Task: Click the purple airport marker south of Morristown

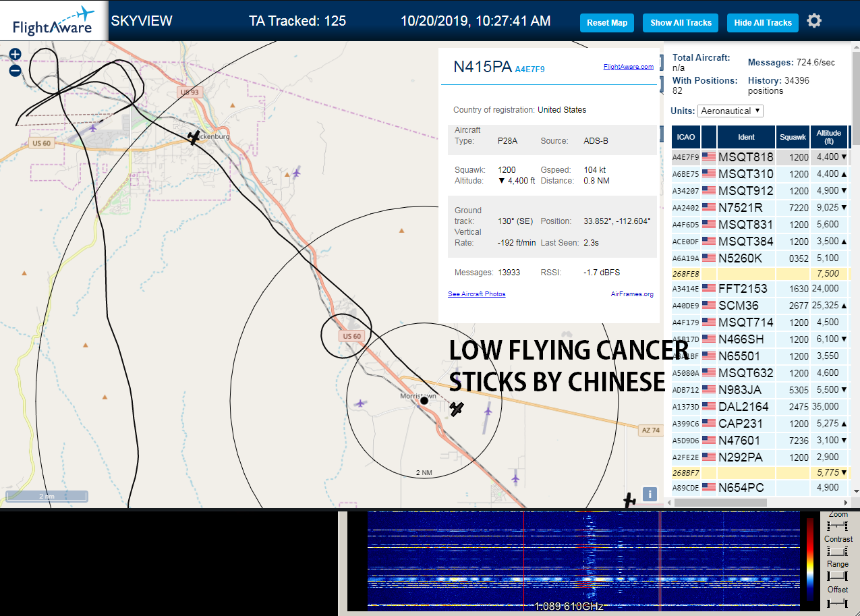Action: tap(515, 478)
